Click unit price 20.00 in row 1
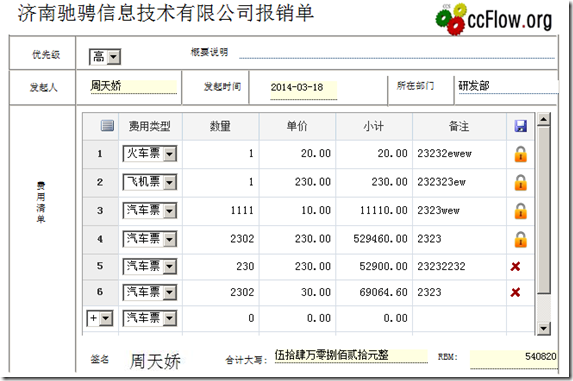 (x=297, y=153)
